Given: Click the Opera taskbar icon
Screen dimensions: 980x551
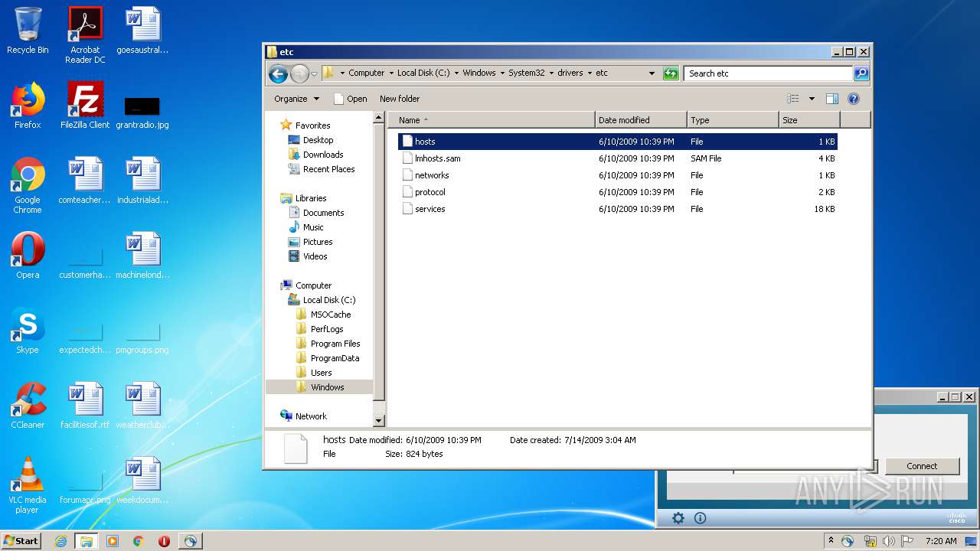Looking at the screenshot, I should pyautogui.click(x=164, y=541).
